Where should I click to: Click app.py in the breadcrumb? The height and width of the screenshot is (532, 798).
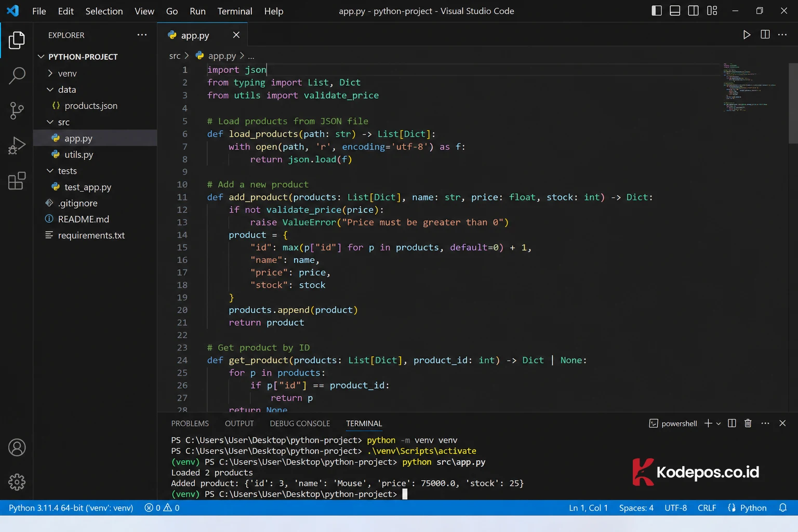[x=222, y=56]
